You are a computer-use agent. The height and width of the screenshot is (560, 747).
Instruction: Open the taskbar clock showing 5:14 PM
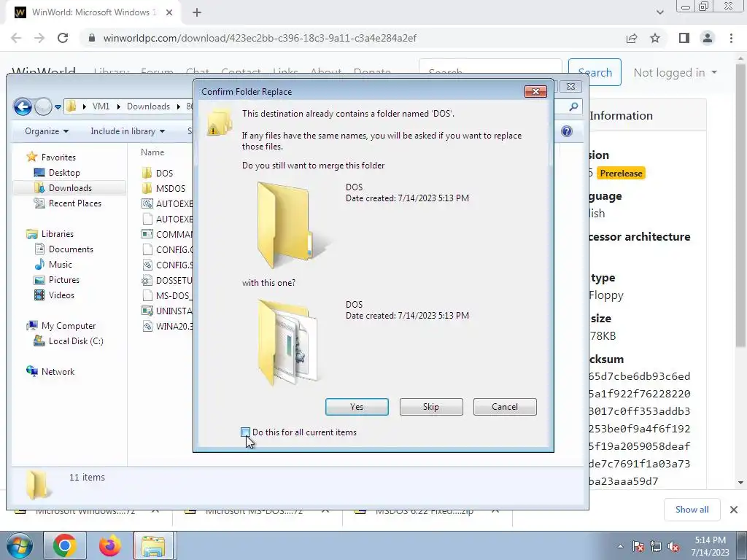pyautogui.click(x=710, y=546)
